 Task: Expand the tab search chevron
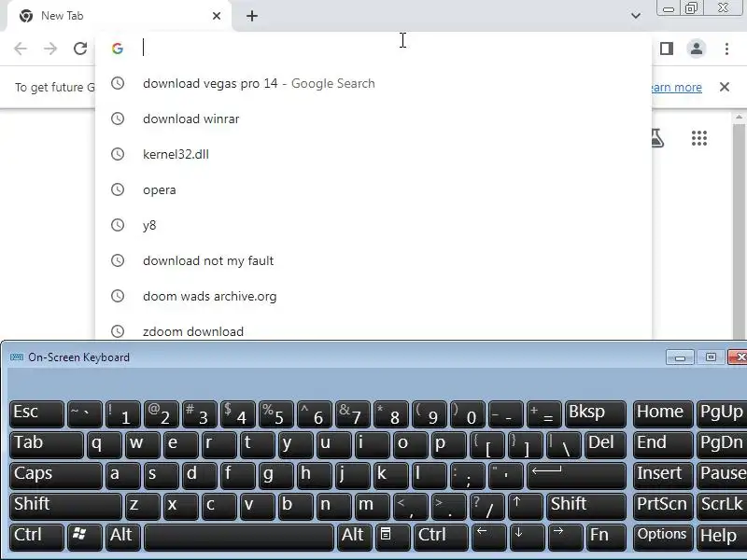click(x=636, y=16)
